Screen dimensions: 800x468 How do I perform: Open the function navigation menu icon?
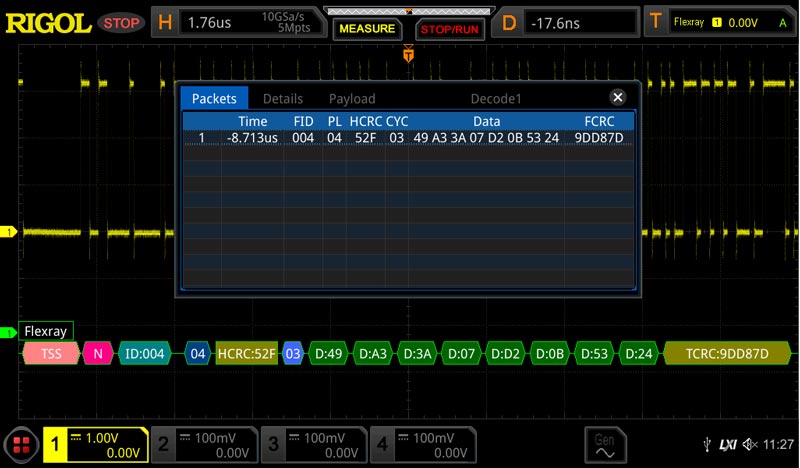(20, 445)
